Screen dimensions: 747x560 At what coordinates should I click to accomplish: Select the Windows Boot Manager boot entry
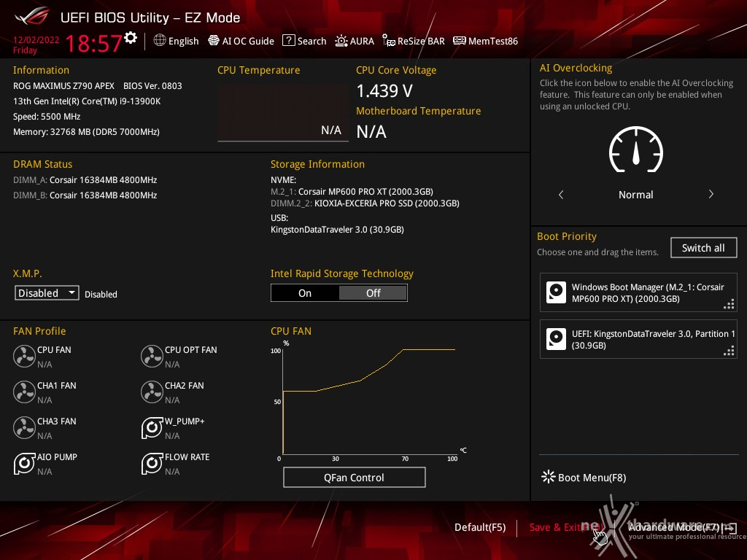[638, 292]
